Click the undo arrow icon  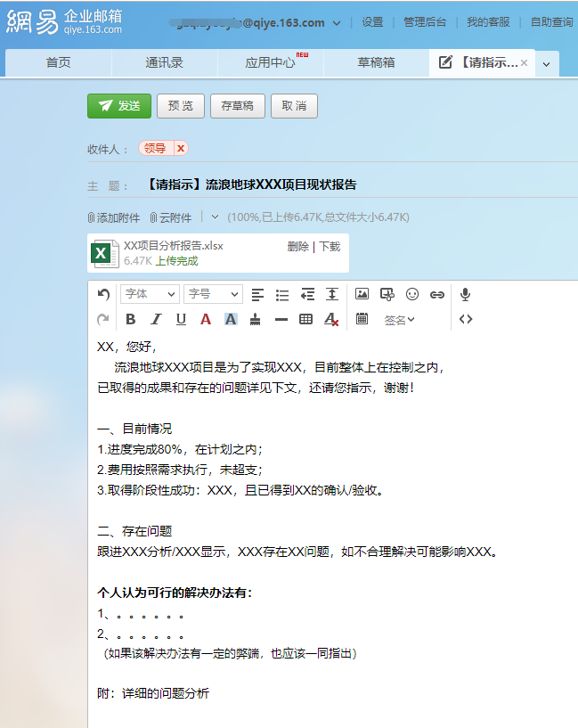coord(103,294)
